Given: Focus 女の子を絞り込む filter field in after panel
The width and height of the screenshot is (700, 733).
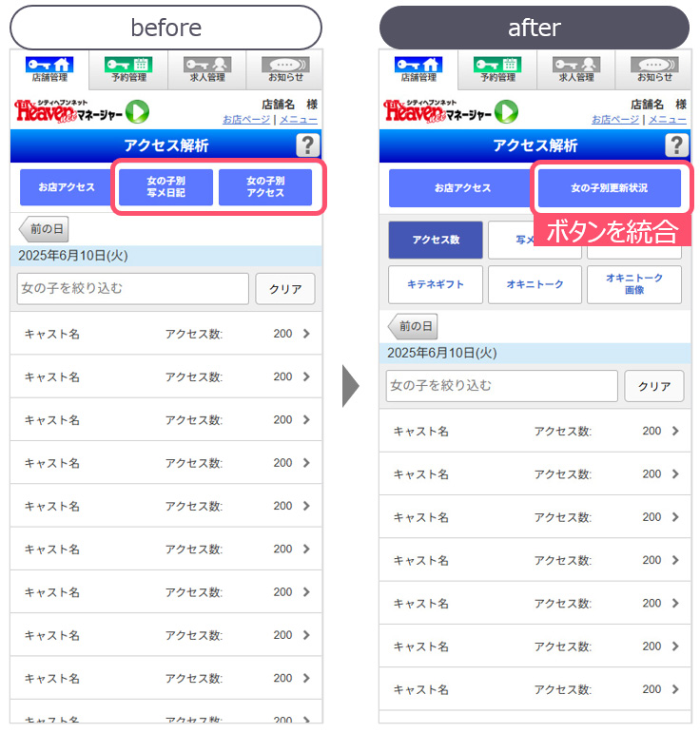Looking at the screenshot, I should (502, 386).
